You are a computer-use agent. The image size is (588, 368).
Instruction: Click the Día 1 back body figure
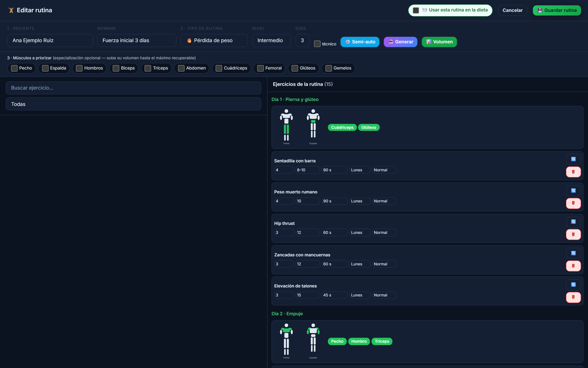point(313,124)
